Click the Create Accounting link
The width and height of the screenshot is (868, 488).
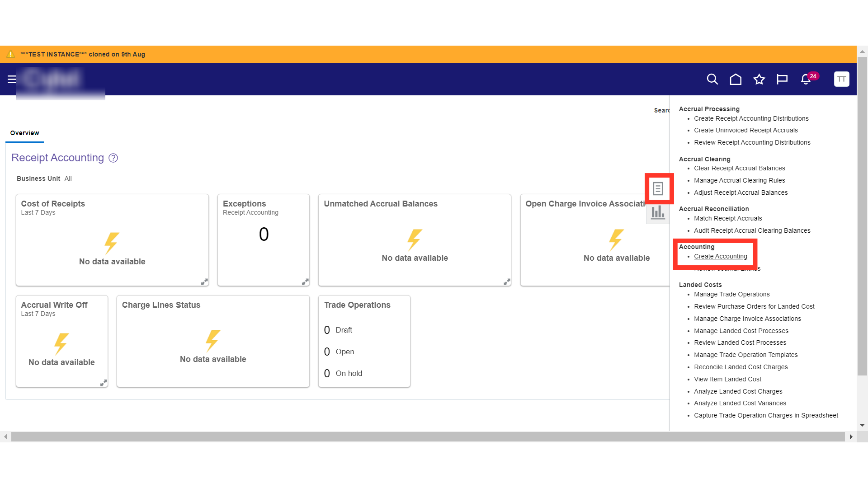(721, 256)
